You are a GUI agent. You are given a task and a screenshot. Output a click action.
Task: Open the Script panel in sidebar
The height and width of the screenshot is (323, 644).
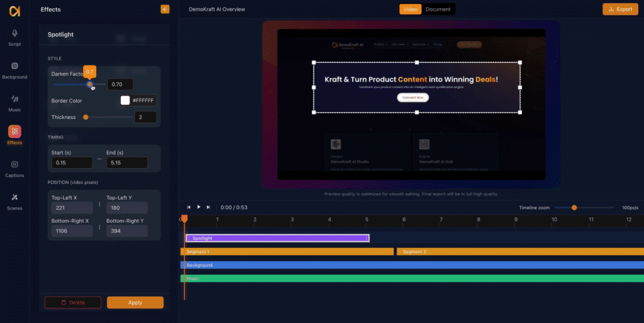tap(14, 37)
